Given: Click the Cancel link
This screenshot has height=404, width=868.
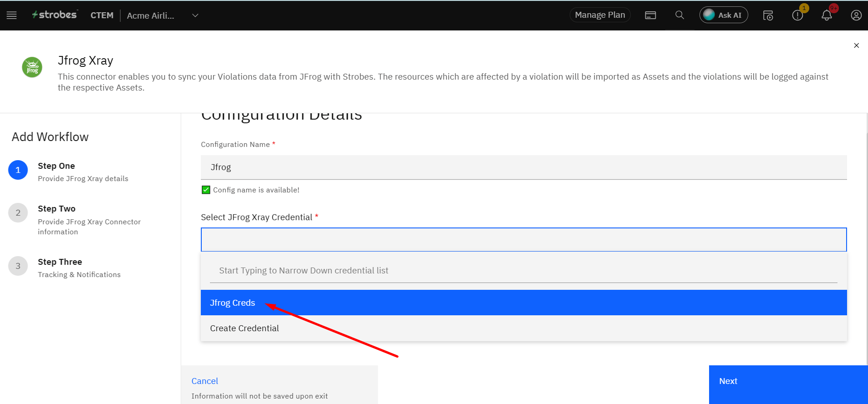Looking at the screenshot, I should point(204,381).
